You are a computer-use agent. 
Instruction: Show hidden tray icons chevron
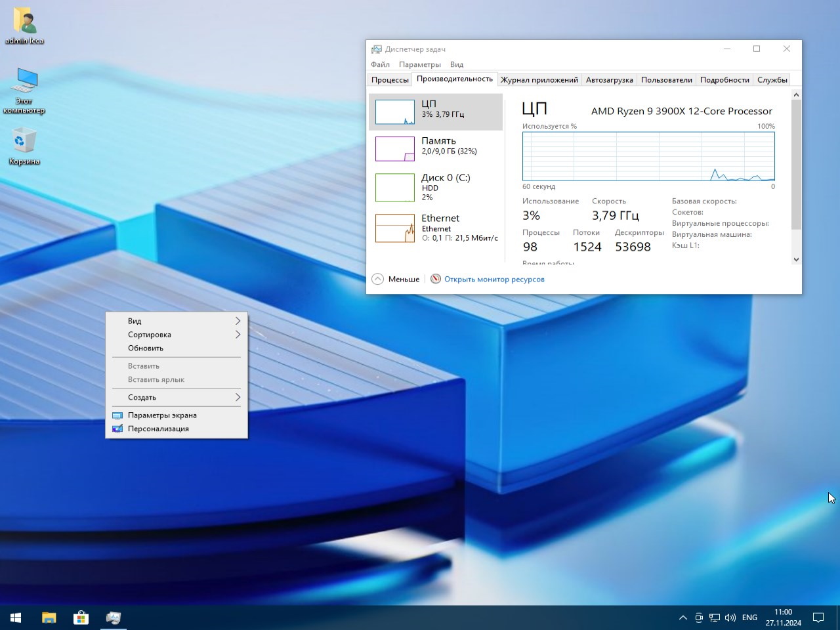click(682, 618)
